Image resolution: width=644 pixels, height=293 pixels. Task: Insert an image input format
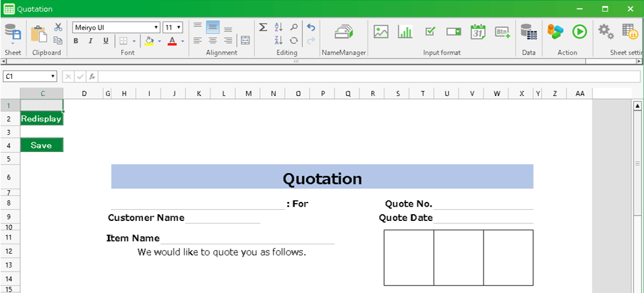tap(381, 32)
